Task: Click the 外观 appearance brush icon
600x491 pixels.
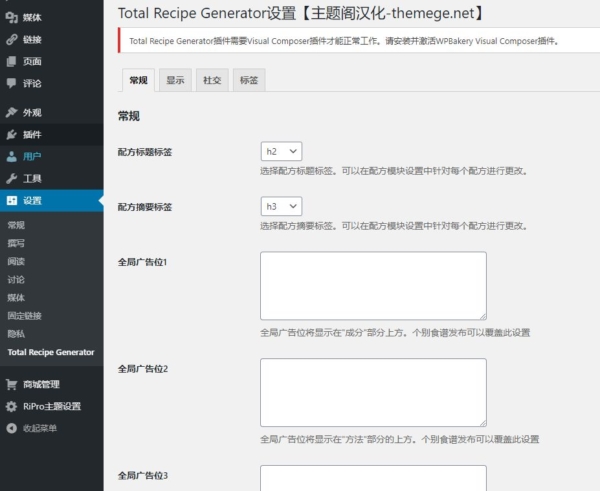Action: [11, 113]
